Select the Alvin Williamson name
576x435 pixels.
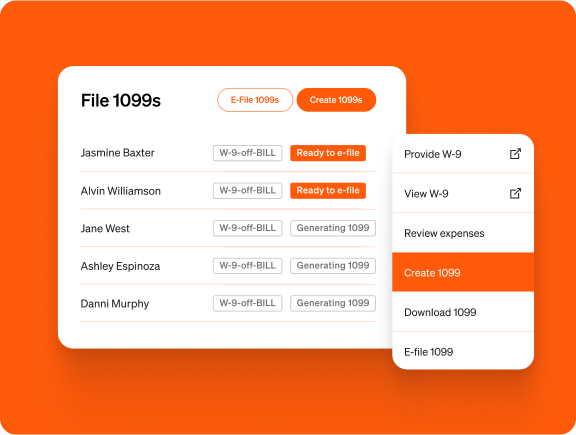[120, 191]
